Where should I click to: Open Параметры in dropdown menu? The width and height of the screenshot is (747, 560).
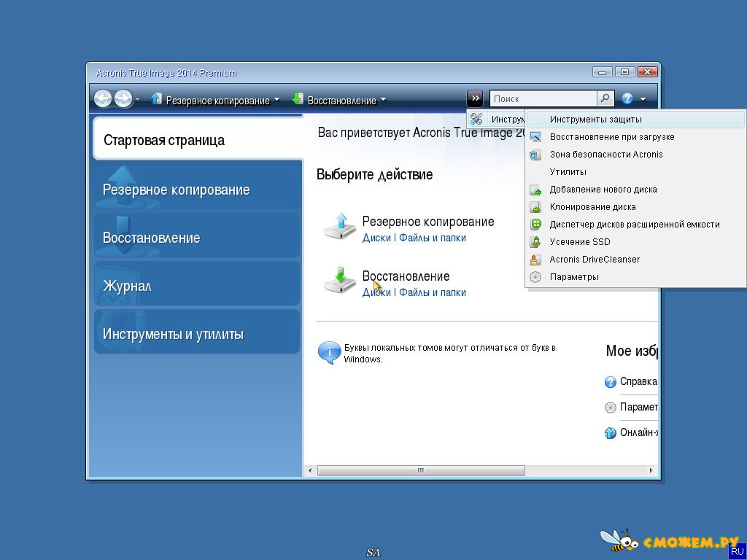tap(635, 277)
